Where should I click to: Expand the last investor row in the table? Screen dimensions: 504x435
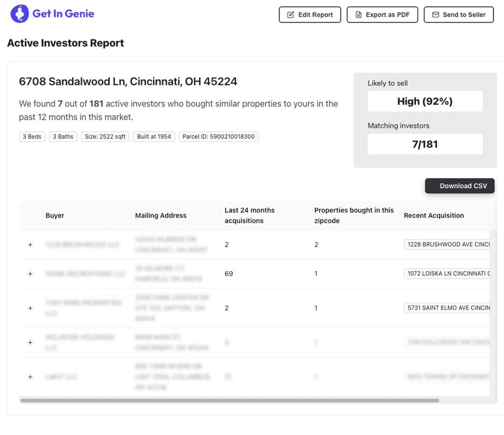[30, 377]
